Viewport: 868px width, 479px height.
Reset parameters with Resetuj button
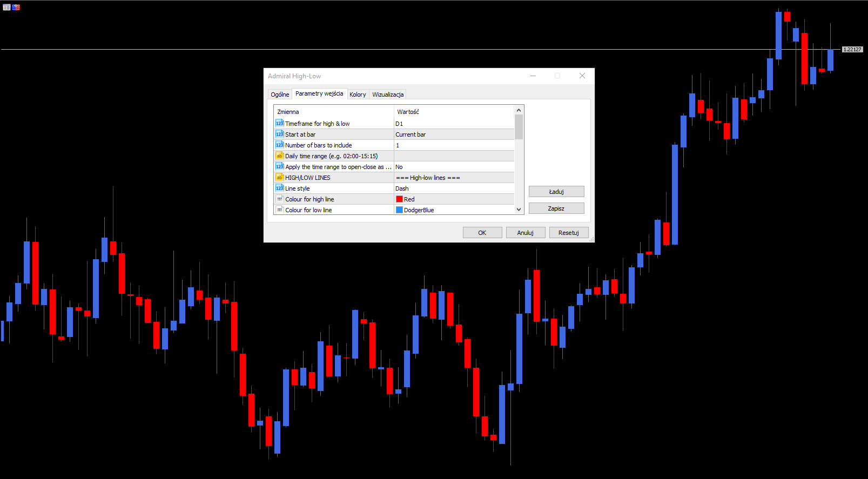tap(569, 233)
